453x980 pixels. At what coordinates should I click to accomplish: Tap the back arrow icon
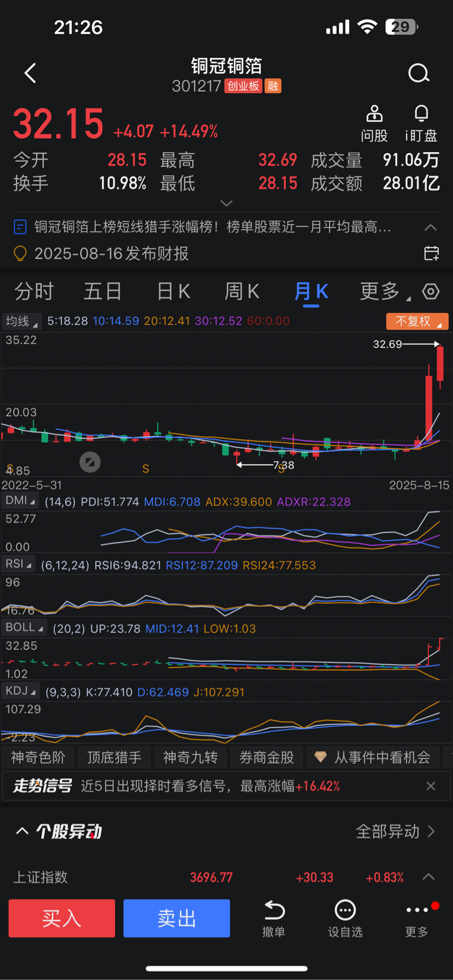point(31,73)
